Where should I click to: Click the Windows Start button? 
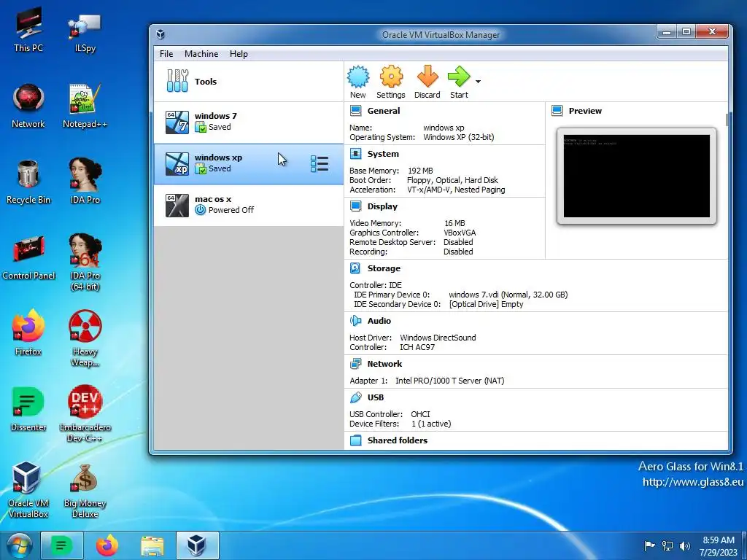coord(19,545)
